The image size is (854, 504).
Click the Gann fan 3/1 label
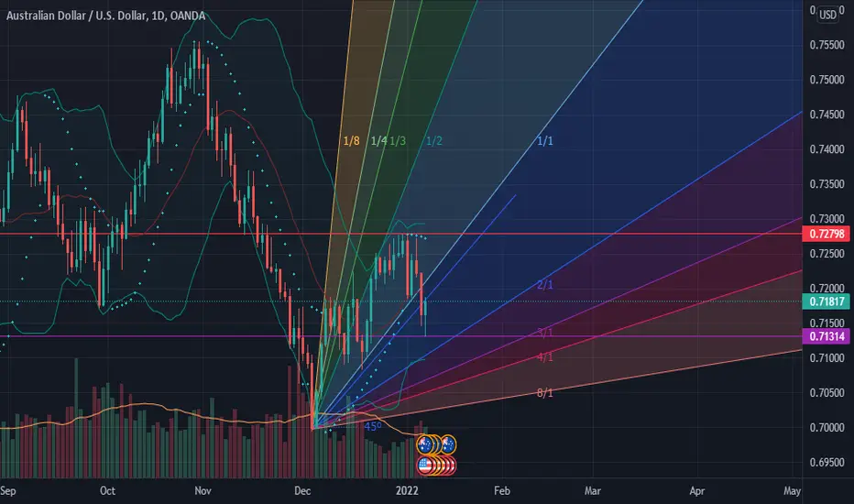544,333
